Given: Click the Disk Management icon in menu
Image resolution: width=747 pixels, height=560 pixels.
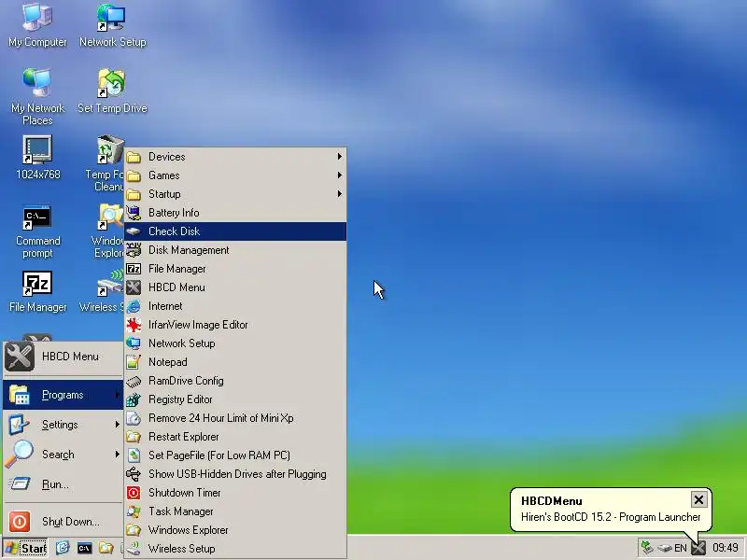Looking at the screenshot, I should 134,250.
